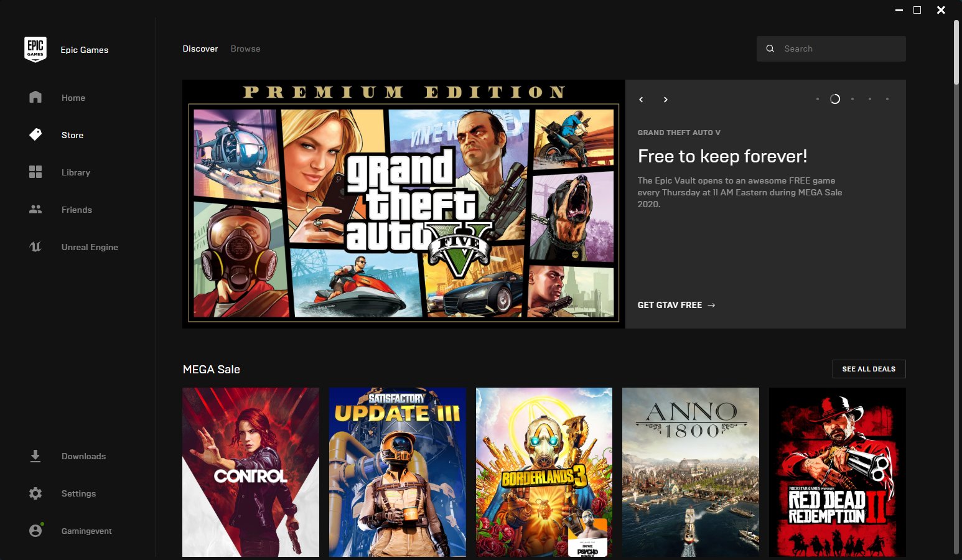Open the Satisfactory Update III cover
The height and width of the screenshot is (560, 962).
(x=398, y=472)
